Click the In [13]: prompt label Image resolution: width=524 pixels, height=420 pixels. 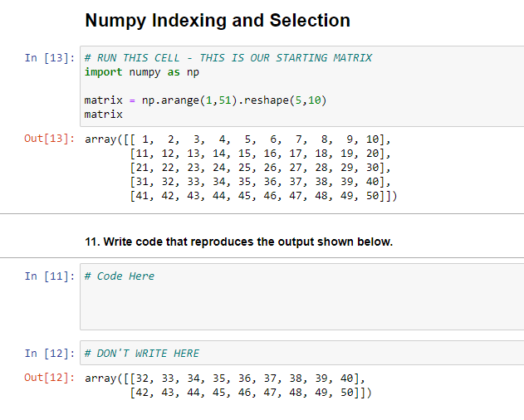tap(50, 58)
